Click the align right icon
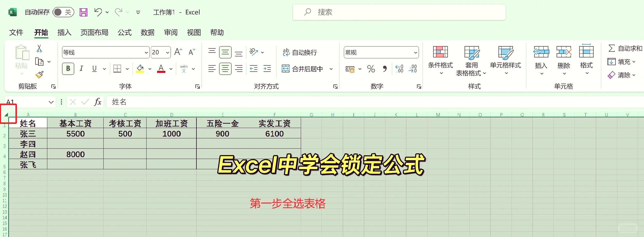This screenshot has height=237, width=644. click(x=239, y=69)
